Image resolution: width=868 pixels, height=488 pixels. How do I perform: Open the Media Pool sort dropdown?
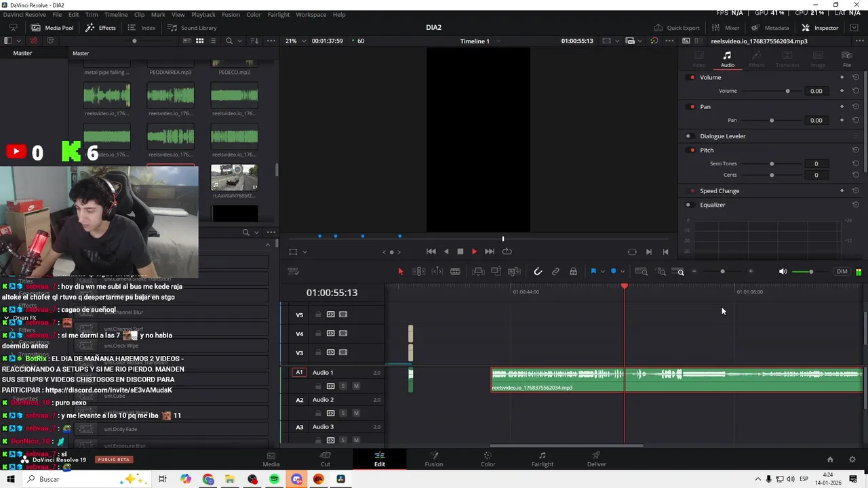[x=255, y=41]
